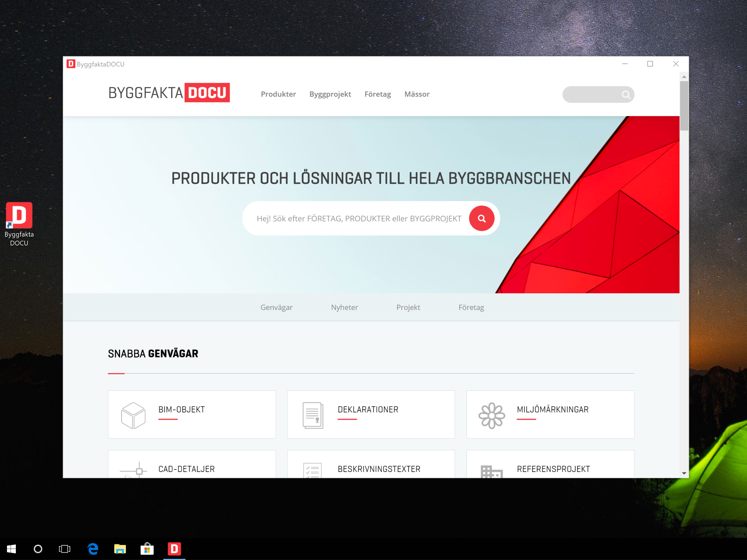Open Microsoft Store from the taskbar
Viewport: 747px width, 560px height.
tap(147, 549)
